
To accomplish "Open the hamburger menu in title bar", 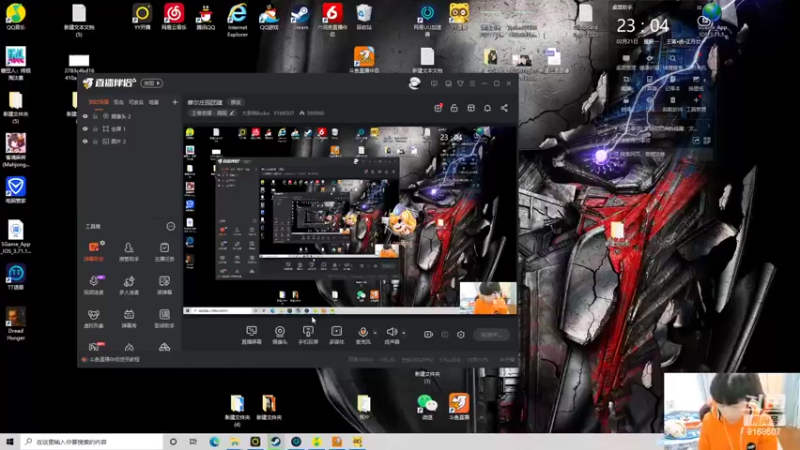I will point(472,83).
